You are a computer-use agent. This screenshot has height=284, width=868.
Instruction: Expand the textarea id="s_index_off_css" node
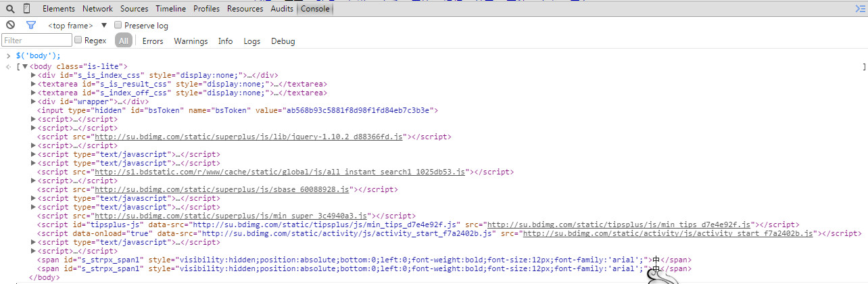[x=34, y=93]
